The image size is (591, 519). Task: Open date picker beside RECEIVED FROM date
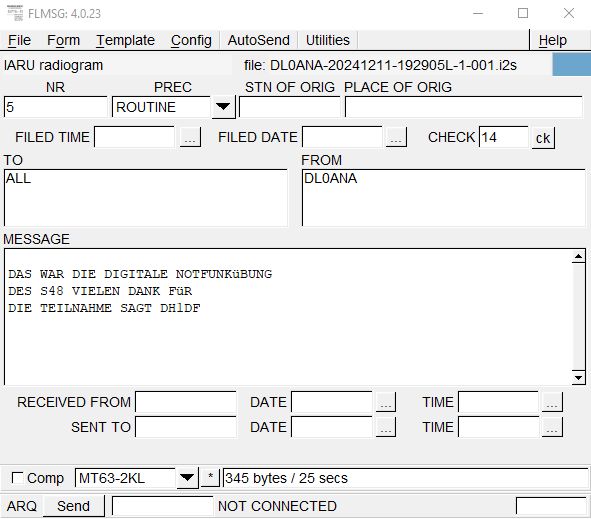coord(386,402)
